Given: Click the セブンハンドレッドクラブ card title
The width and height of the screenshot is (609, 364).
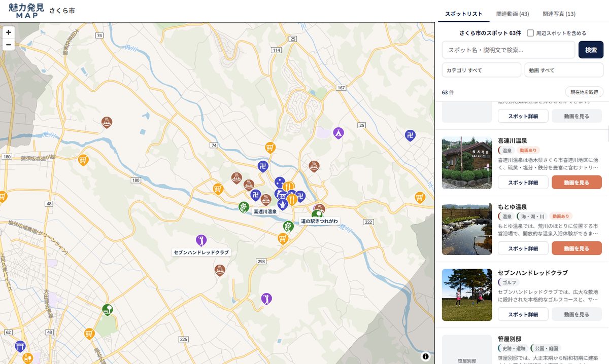Looking at the screenshot, I should tap(533, 273).
